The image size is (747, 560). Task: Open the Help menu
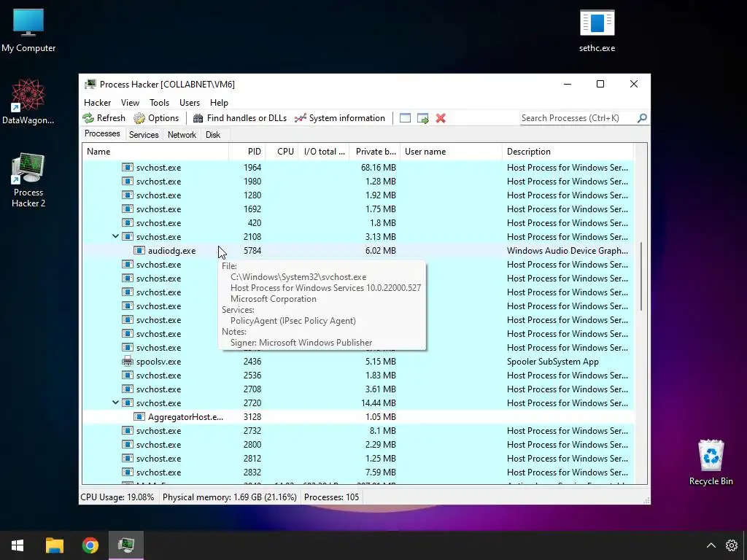pyautogui.click(x=219, y=103)
